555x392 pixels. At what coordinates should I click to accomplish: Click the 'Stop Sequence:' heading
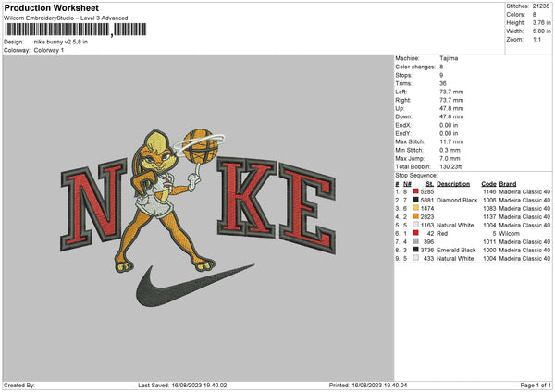click(416, 175)
